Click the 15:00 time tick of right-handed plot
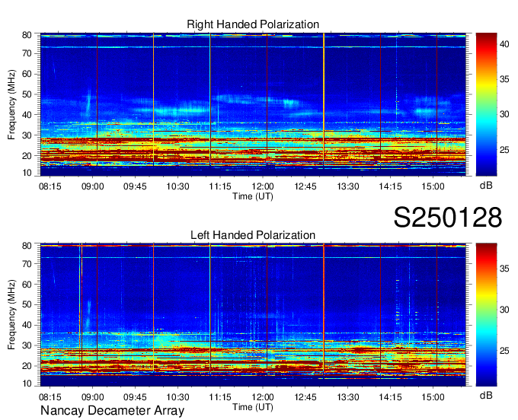 coord(433,186)
